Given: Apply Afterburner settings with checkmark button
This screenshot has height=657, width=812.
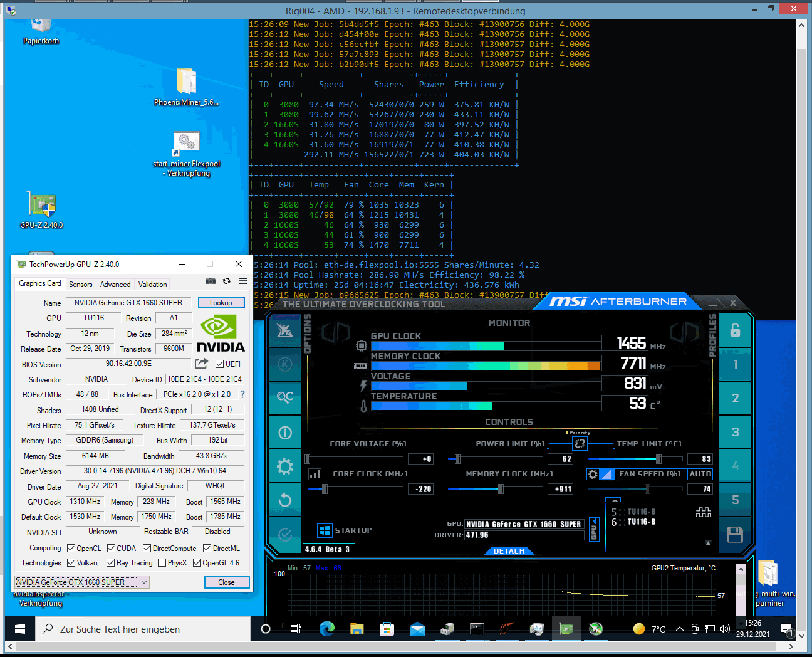Looking at the screenshot, I should [x=285, y=534].
